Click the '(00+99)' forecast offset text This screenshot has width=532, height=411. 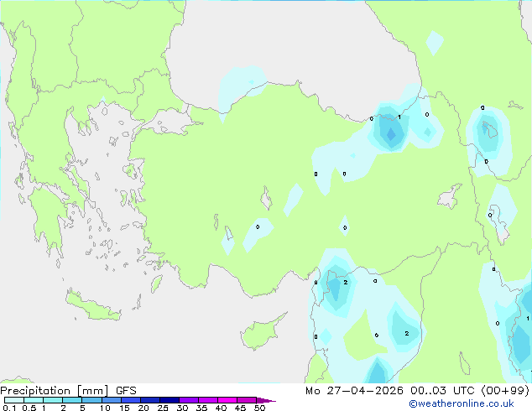505,391
